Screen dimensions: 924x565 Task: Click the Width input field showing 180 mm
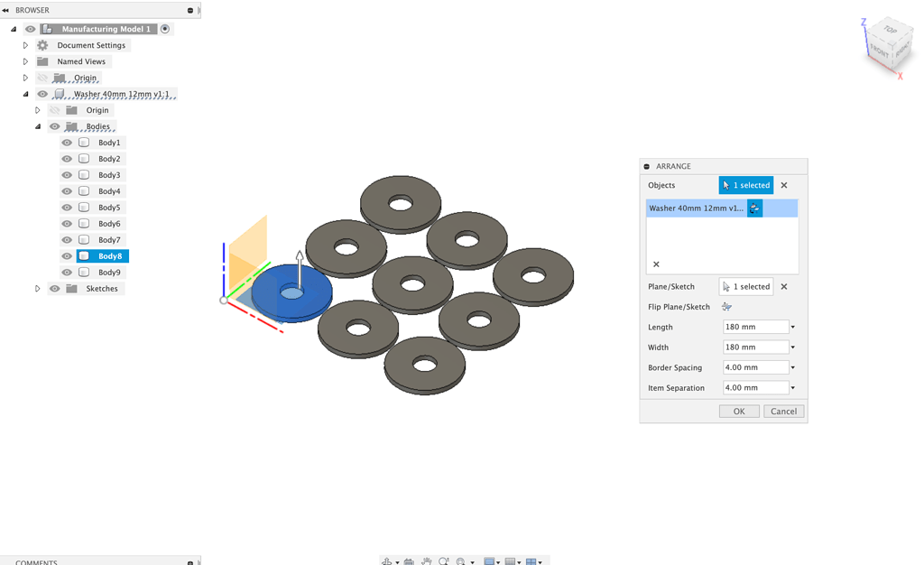pos(756,347)
